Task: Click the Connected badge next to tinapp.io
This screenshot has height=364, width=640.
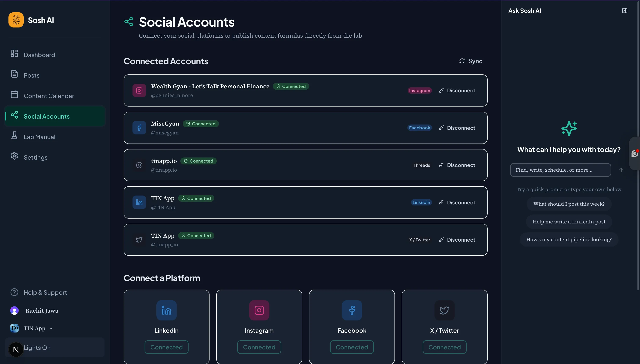Action: (199, 161)
